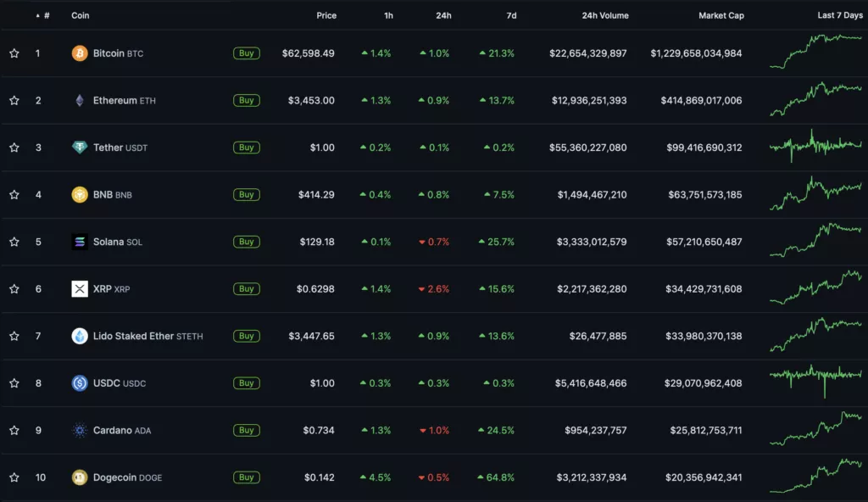Open the Cardano ADA coin page
Screen dimensions: 868x502
[122, 430]
